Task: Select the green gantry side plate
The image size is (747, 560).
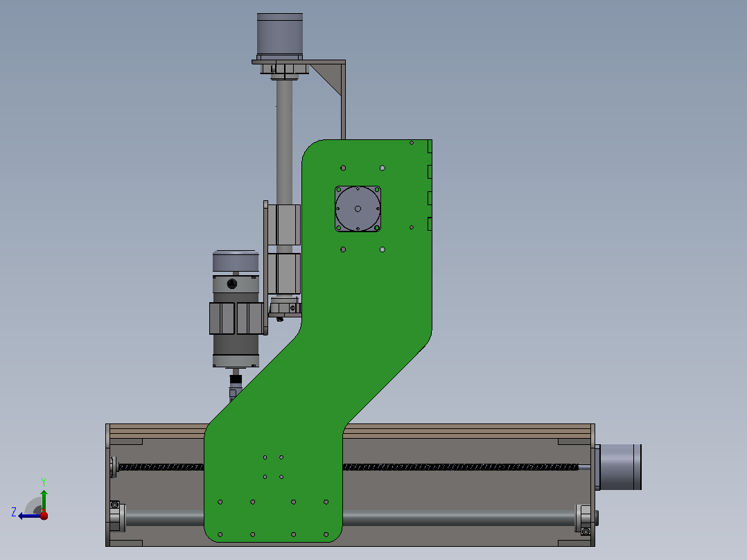Action: click(x=367, y=295)
